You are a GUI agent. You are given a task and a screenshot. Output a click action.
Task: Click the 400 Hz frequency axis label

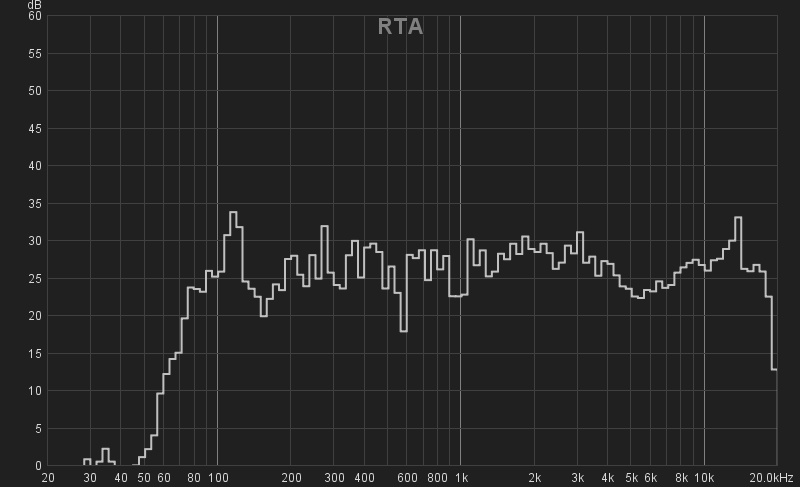(x=364, y=478)
